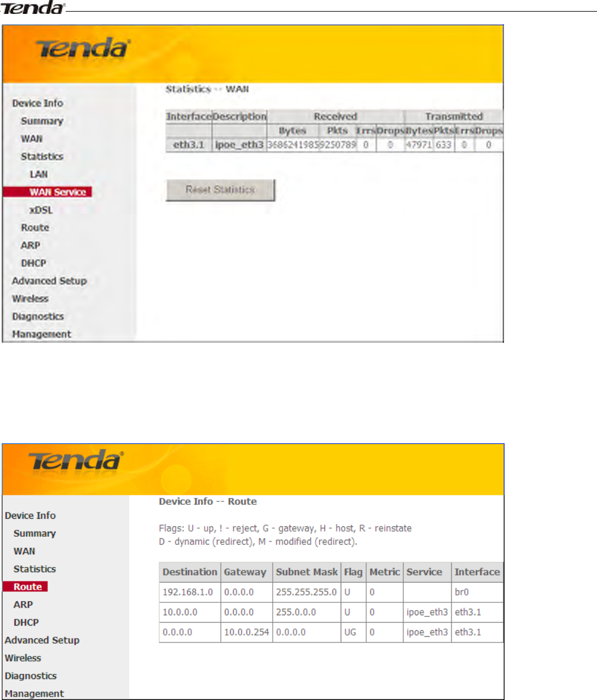Click the 'ipoe_eth3' description cell in WAN statistics
Viewport: 597px width, 700px height.
(239, 145)
